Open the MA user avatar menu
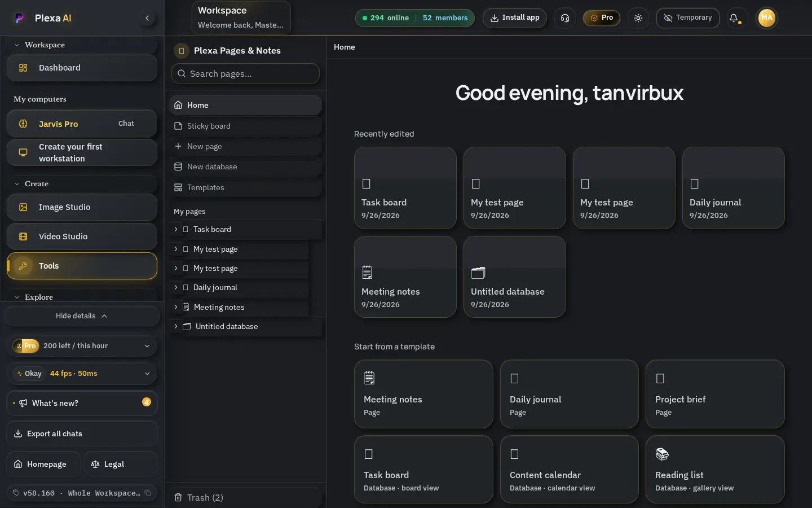Screen dimensions: 812x508 [x=766, y=18]
